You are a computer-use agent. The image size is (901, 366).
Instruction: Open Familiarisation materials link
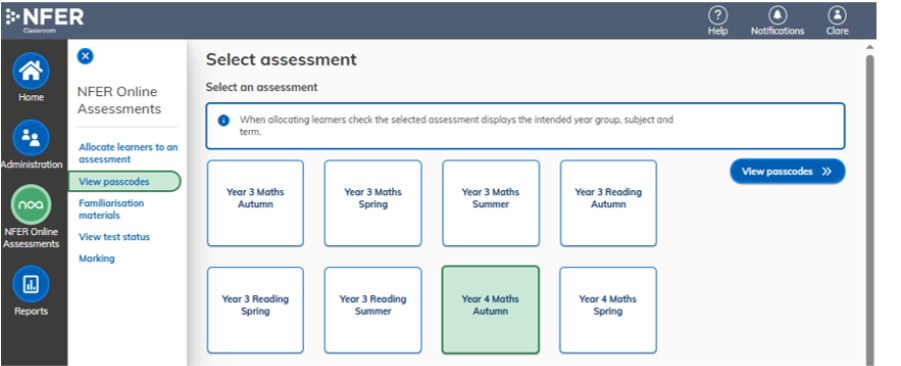tap(111, 209)
